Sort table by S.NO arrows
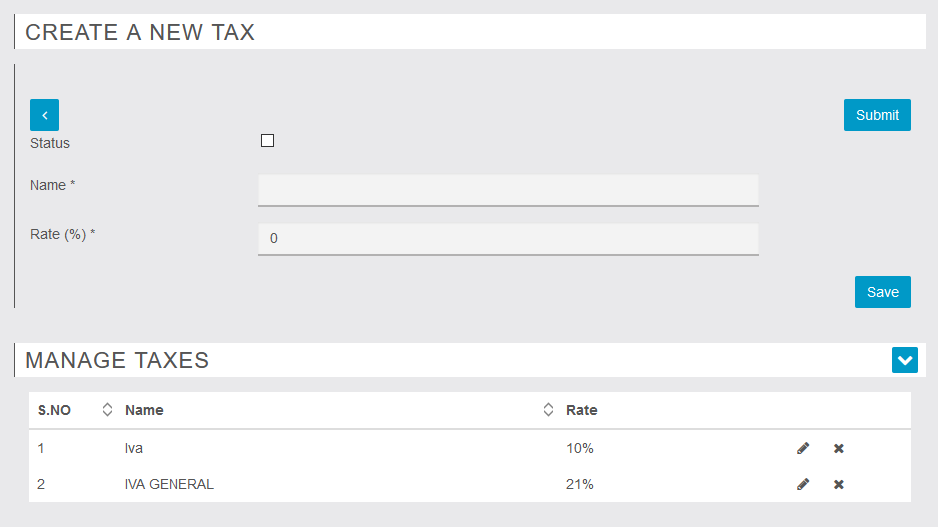Screen dimensions: 938x527 (x=107, y=410)
